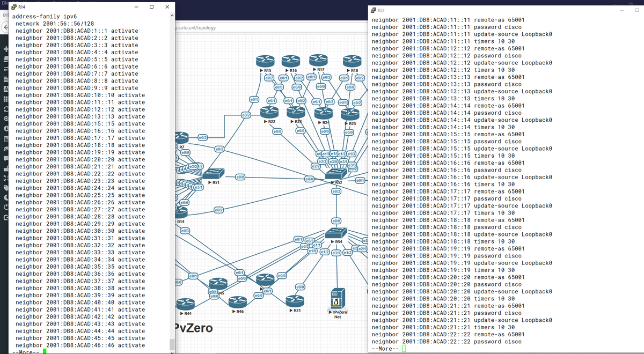Click the R14 neighbor ACAD:46::46 activate line
The width and height of the screenshot is (644, 354).
click(80, 345)
